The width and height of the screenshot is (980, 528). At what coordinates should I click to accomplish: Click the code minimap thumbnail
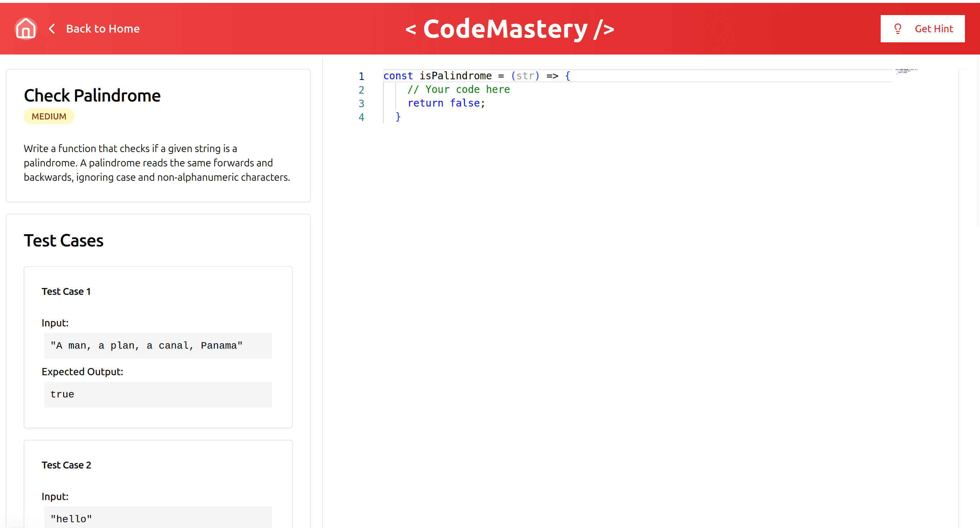tap(906, 71)
